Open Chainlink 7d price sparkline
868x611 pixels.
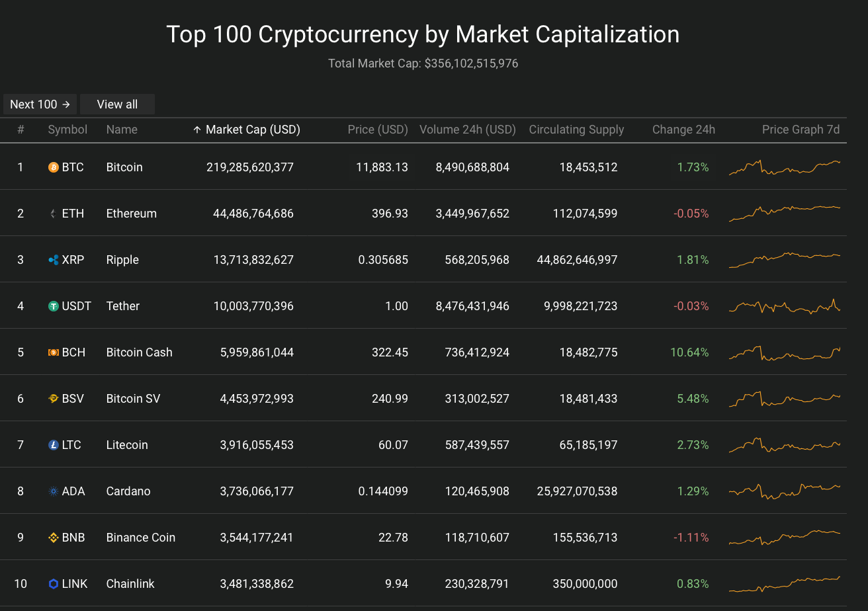pos(785,584)
